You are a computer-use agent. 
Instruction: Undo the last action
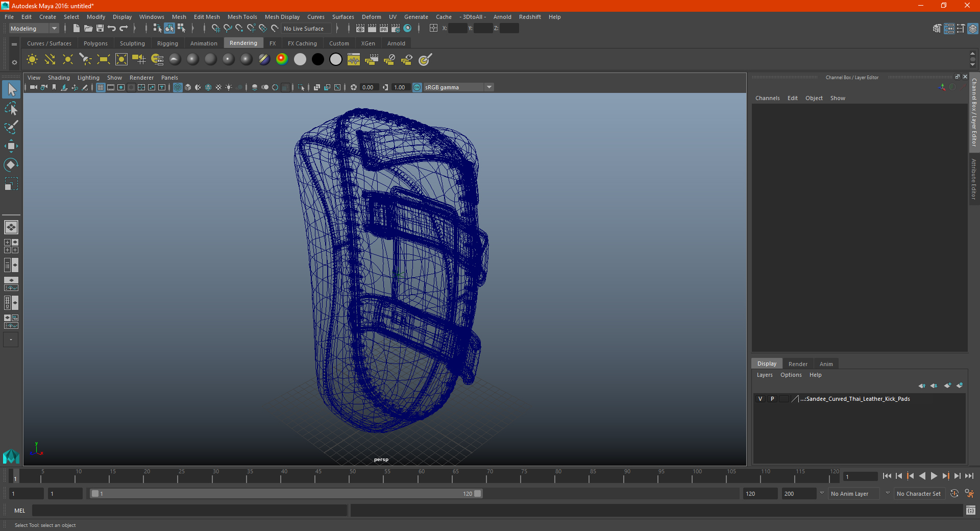click(112, 29)
